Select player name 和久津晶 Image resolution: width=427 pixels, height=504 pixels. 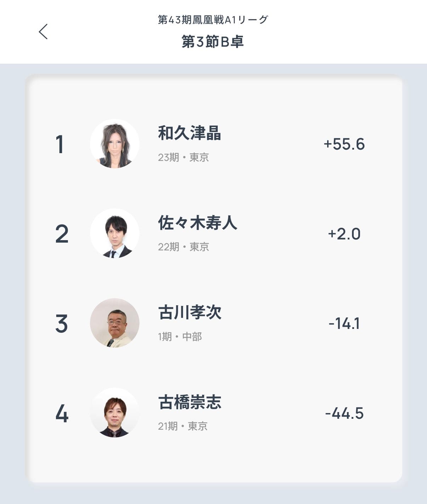[x=189, y=133]
